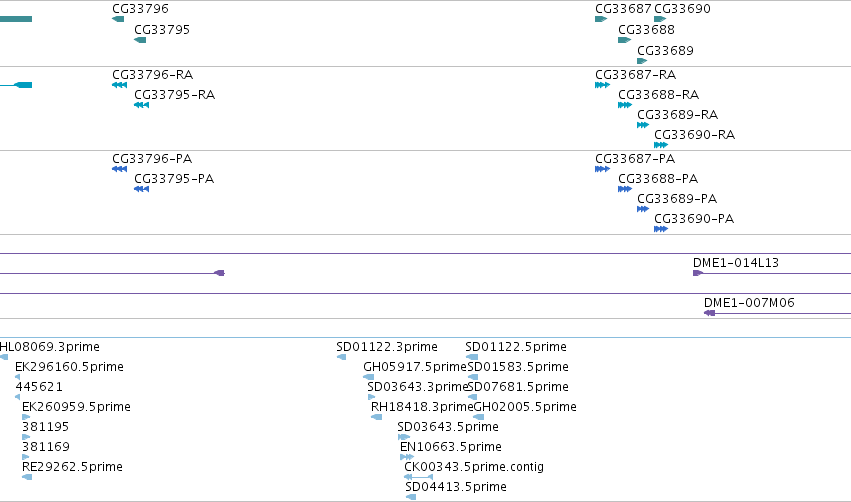Click the CG33688-PA protein glyph

pos(625,189)
